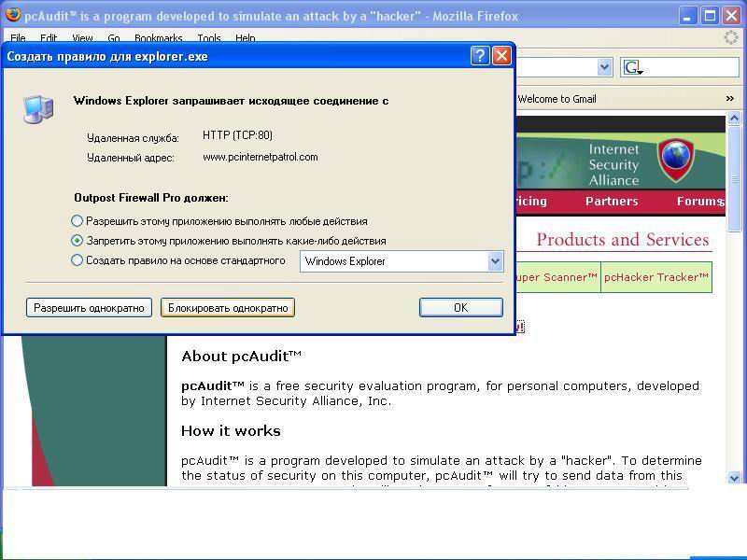Viewport: 747px width, 560px height.
Task: Open the pcHacker Tracker product link
Action: [656, 277]
